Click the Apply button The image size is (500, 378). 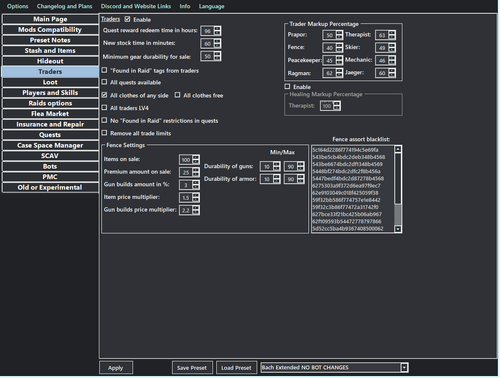(116, 368)
